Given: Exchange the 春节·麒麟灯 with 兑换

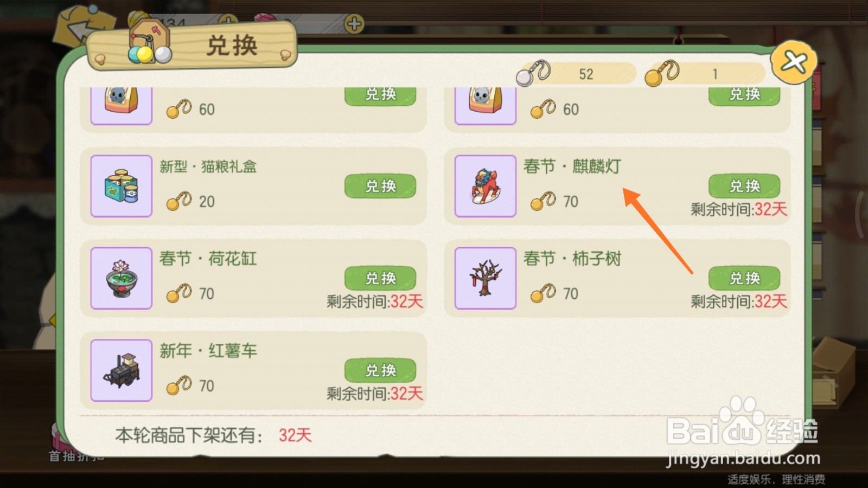Looking at the screenshot, I should click(744, 186).
